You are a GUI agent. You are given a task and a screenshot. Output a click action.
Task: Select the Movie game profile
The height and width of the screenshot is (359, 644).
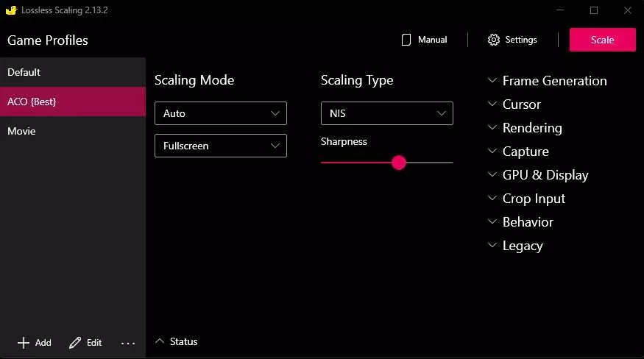click(x=73, y=131)
